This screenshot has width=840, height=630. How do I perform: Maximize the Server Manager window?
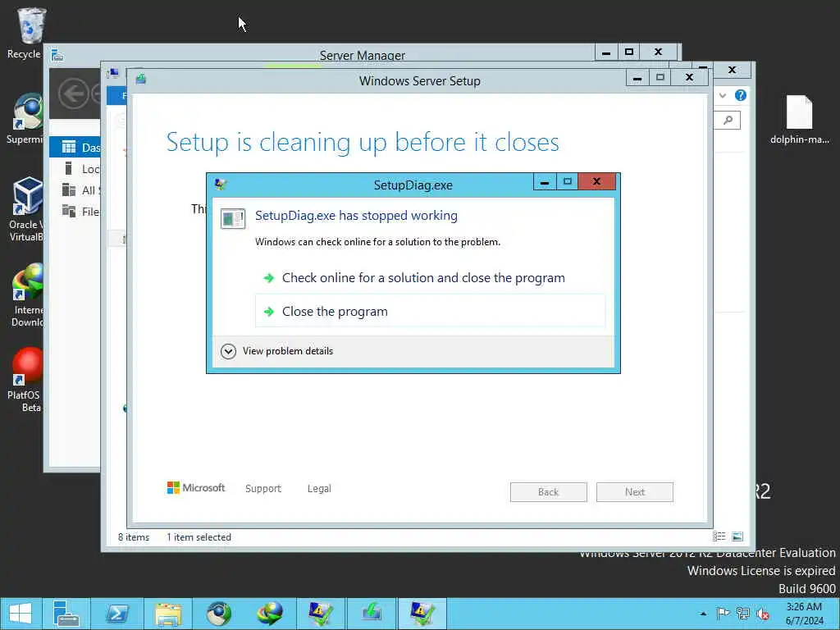pyautogui.click(x=629, y=52)
